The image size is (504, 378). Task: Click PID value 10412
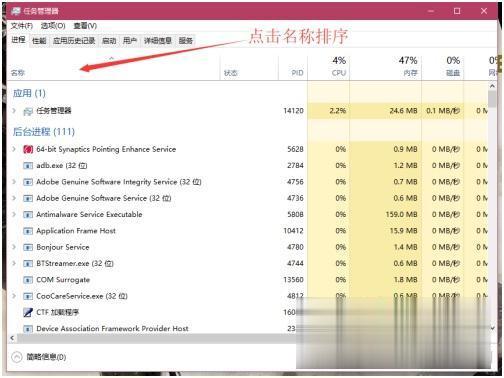tap(293, 231)
